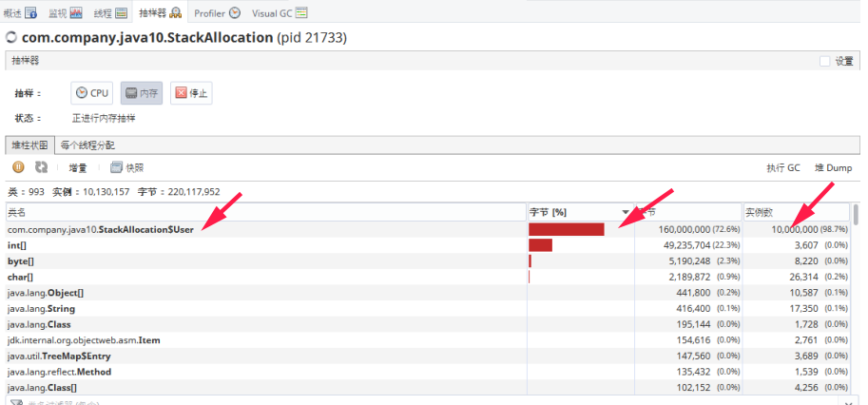Click the red bytes bar for StackAllocation$User
The height and width of the screenshot is (405, 868).
[x=567, y=229]
